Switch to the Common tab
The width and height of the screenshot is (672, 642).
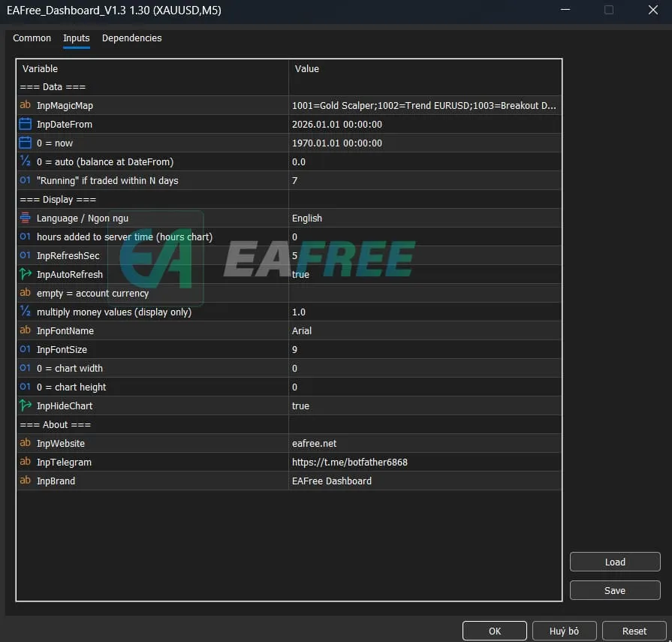(32, 38)
